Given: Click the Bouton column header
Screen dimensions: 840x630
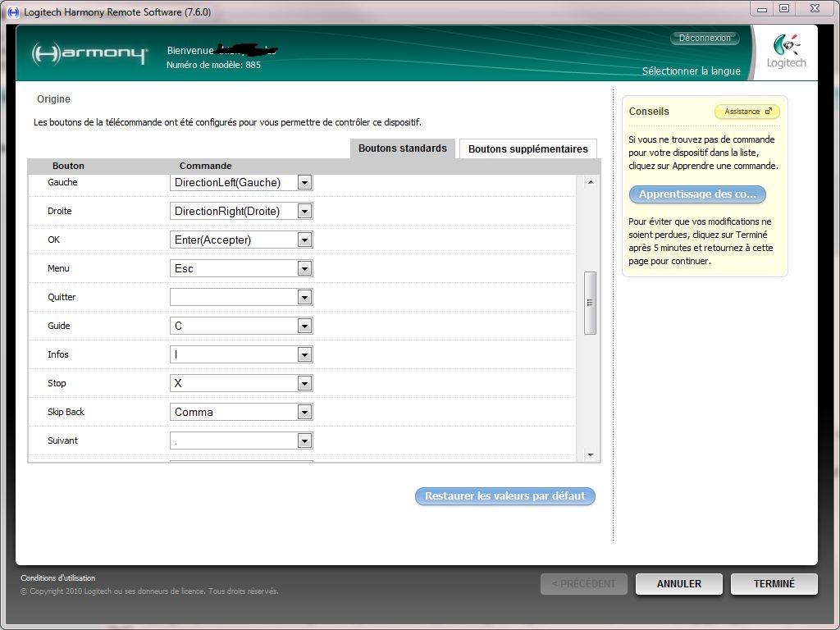Looking at the screenshot, I should (69, 166).
